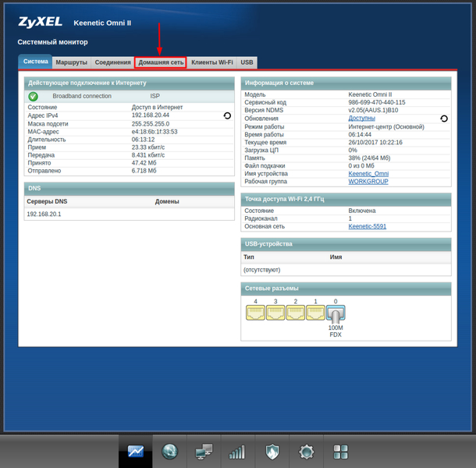Click the refresh icon beside Обновления
Screen dimensions: 476x468
[444, 119]
